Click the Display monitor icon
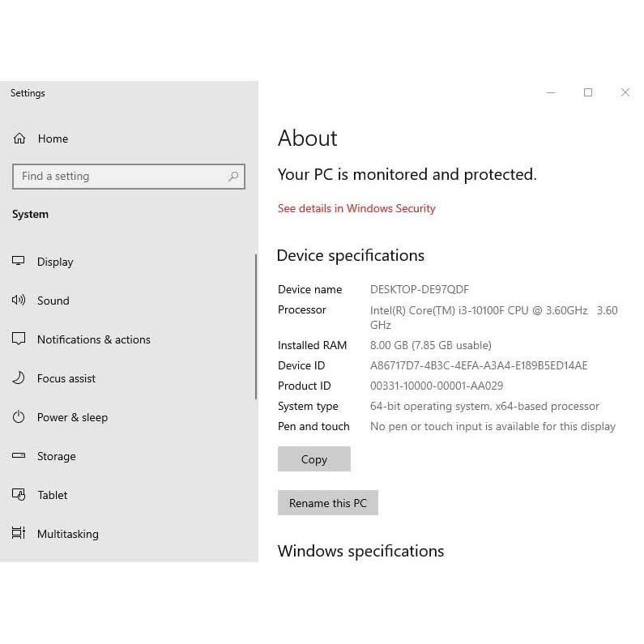Viewport: 644px width, 644px height. [19, 261]
